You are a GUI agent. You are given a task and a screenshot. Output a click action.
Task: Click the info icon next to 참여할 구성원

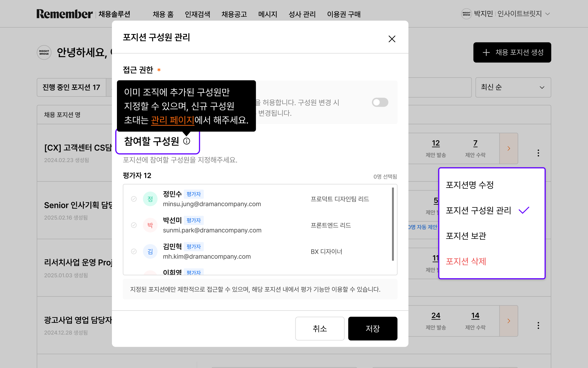187,141
